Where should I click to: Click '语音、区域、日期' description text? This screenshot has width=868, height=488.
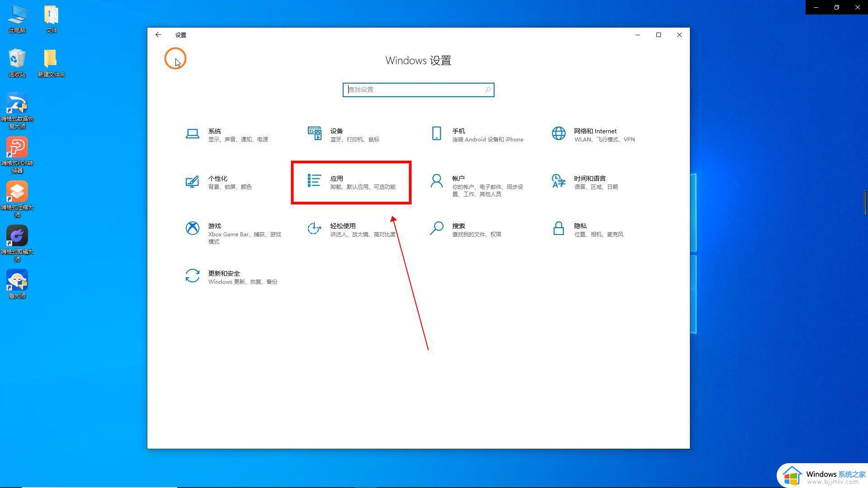pos(596,187)
